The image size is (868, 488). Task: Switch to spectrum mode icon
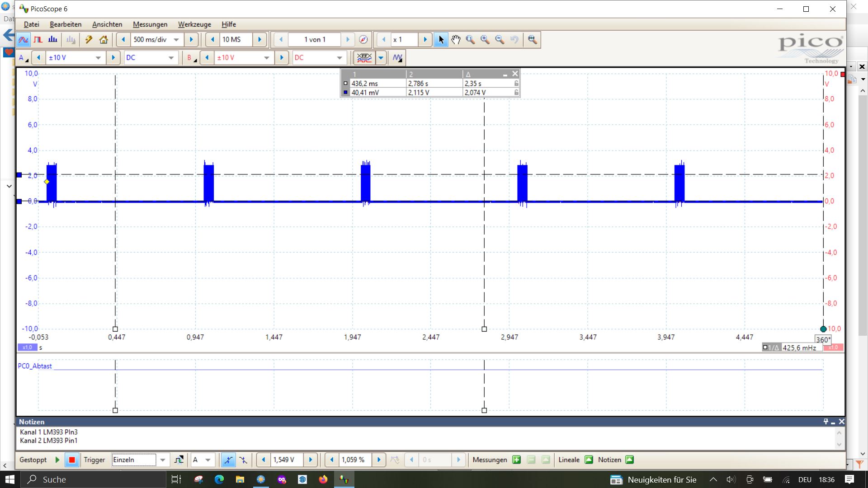[53, 40]
